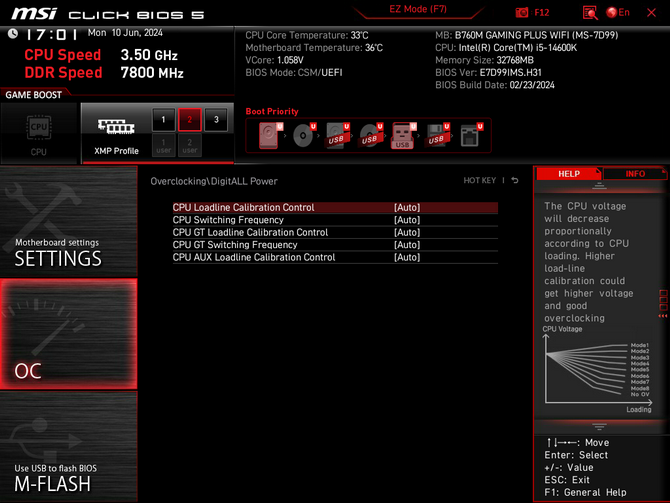Click the Boot Priority heading
The height and width of the screenshot is (503, 670).
(x=272, y=111)
